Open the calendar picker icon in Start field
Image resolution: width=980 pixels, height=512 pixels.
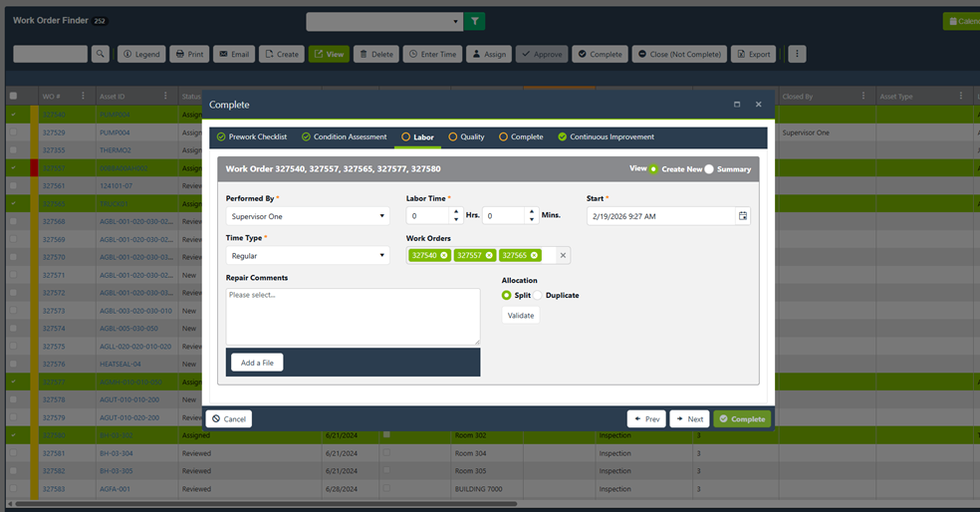743,216
